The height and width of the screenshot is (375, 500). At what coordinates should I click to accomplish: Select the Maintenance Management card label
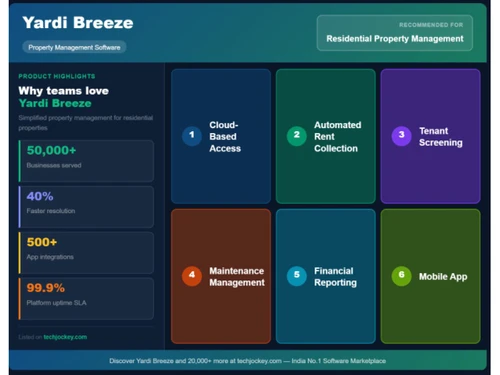237,277
